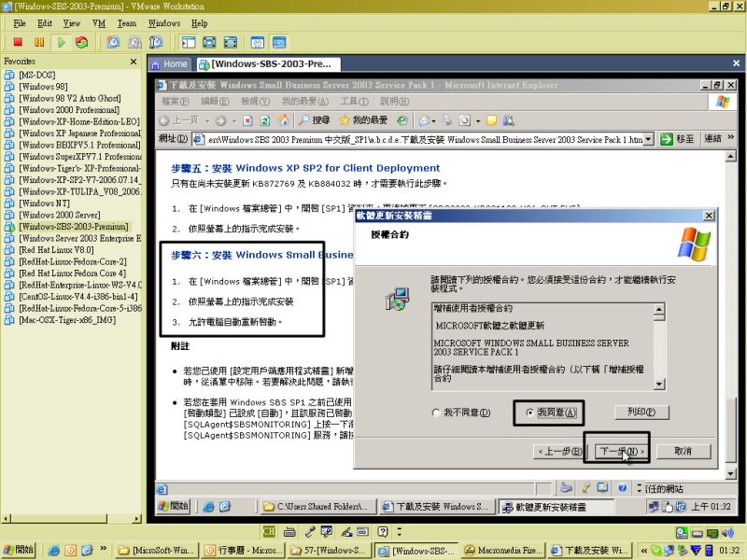
Task: Click the IE Home icon in guest toolbar
Action: [284, 121]
